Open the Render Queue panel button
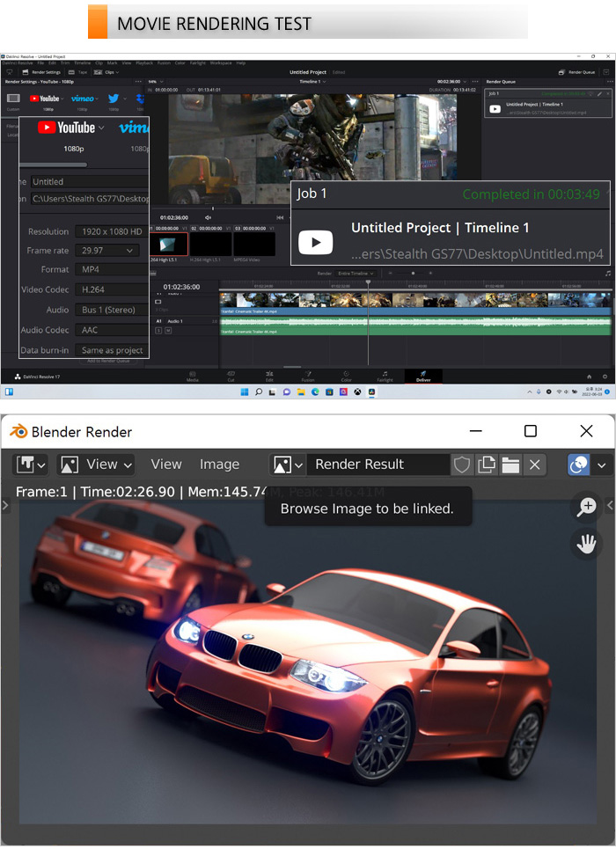The height and width of the screenshot is (849, 616). 577,72
